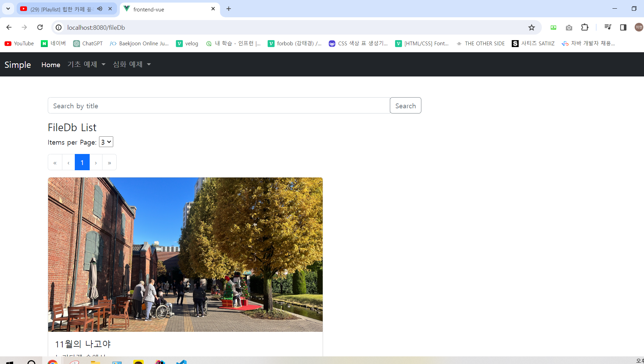Click the browser forward arrow
The image size is (644, 364).
point(24,27)
